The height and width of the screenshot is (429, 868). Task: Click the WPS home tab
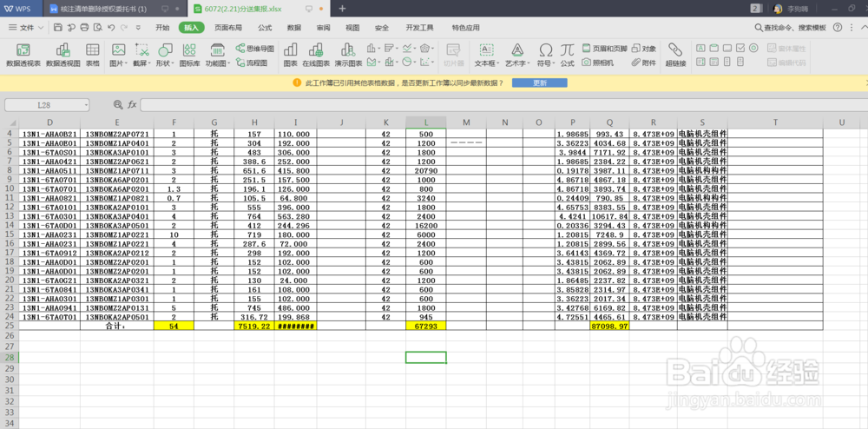23,9
